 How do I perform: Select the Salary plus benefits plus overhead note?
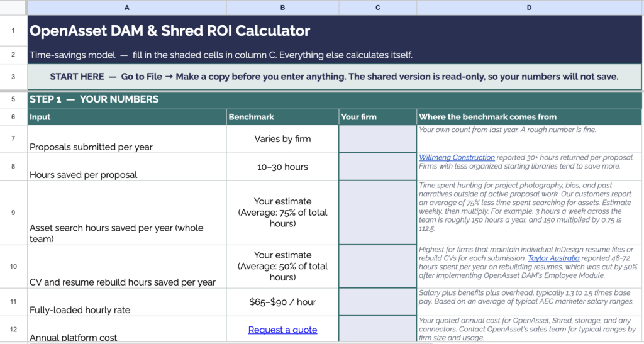pos(529,302)
